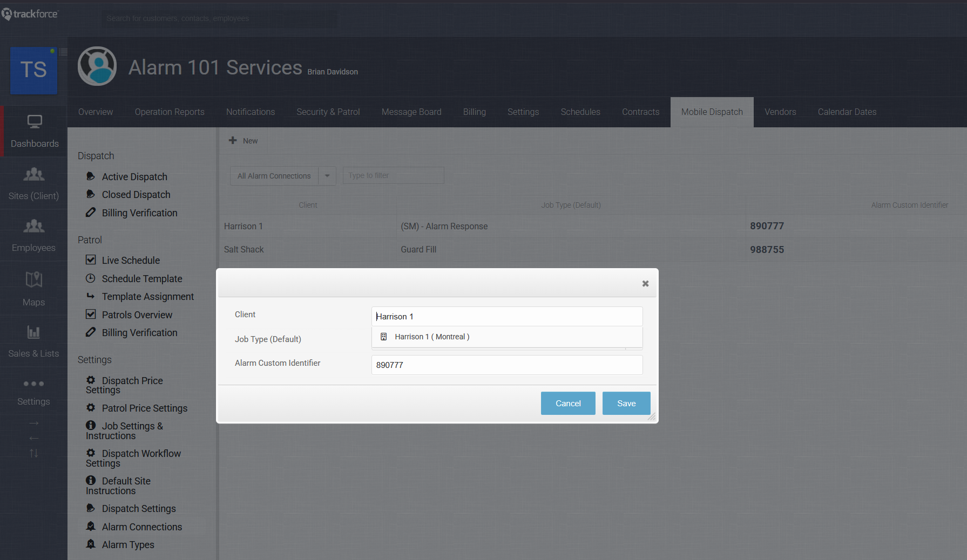The height and width of the screenshot is (560, 967).
Task: Open the Settings tab in top navigation
Action: (x=523, y=112)
